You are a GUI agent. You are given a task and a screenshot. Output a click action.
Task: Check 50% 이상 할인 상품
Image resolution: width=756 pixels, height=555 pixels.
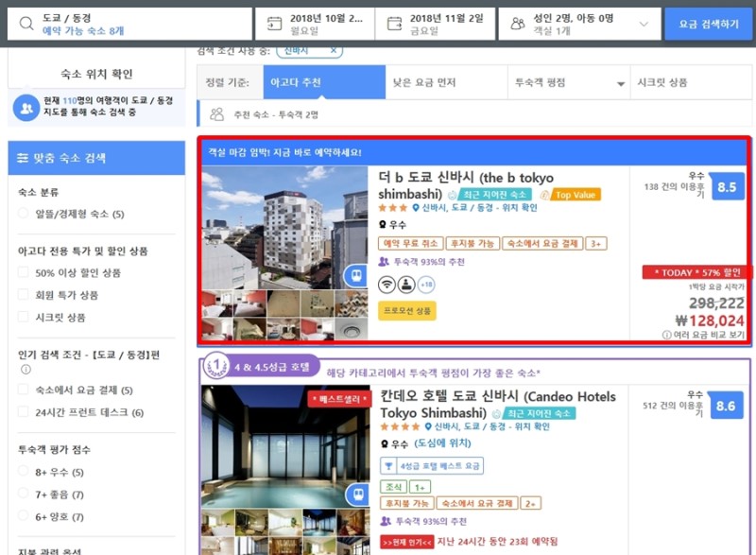(23, 272)
